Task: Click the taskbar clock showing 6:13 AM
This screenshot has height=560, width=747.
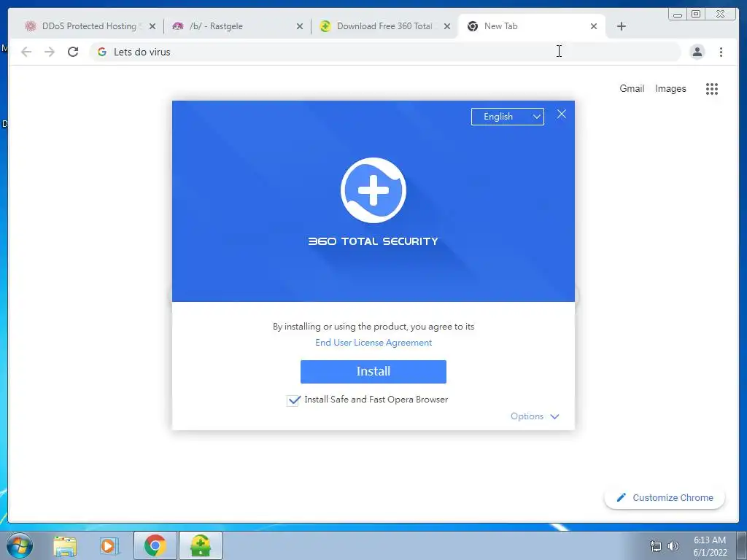Action: 710,546
